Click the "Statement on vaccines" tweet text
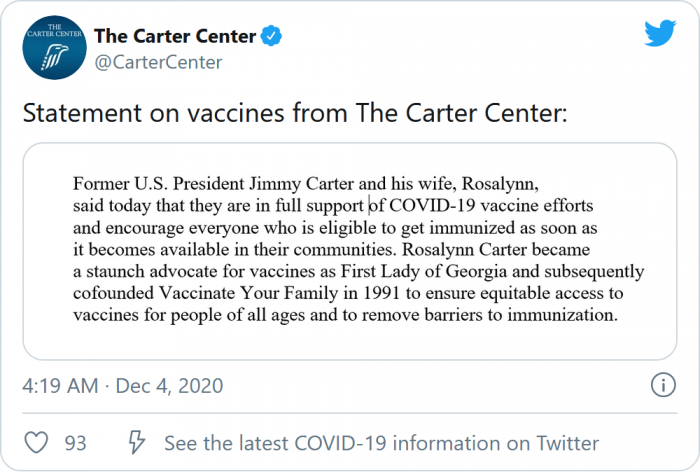This screenshot has height=472, width=700. (295, 113)
